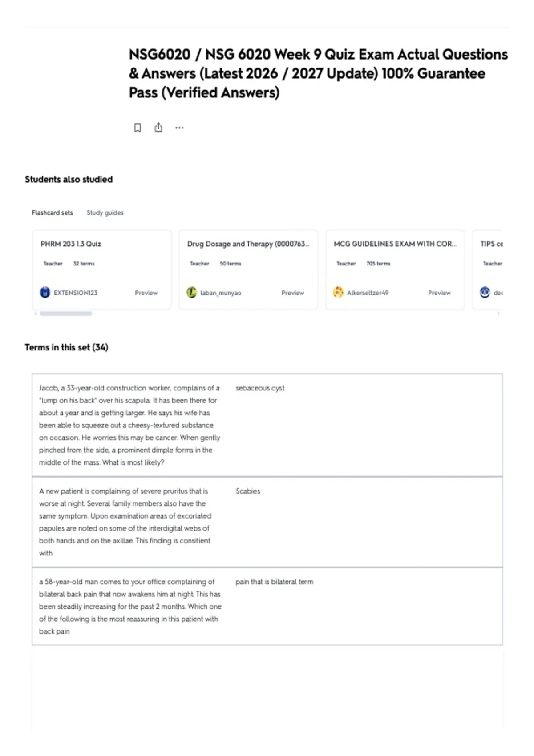The width and height of the screenshot is (534, 756).
Task: Bookmark this flashcard set
Action: pyautogui.click(x=138, y=128)
